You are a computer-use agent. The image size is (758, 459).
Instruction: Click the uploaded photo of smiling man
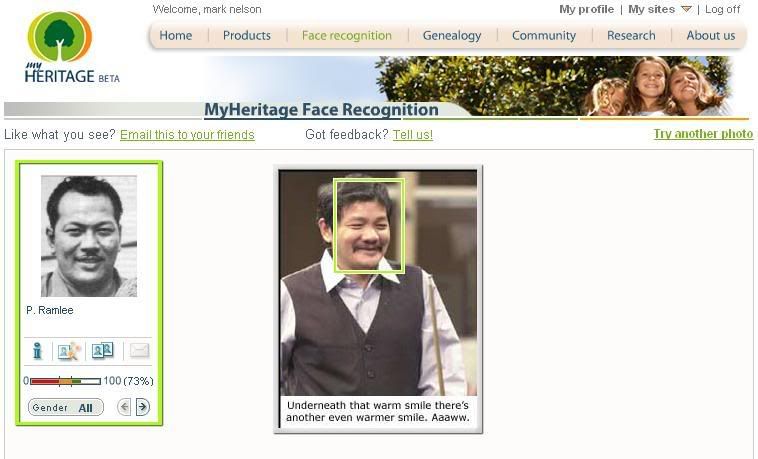coord(378,283)
